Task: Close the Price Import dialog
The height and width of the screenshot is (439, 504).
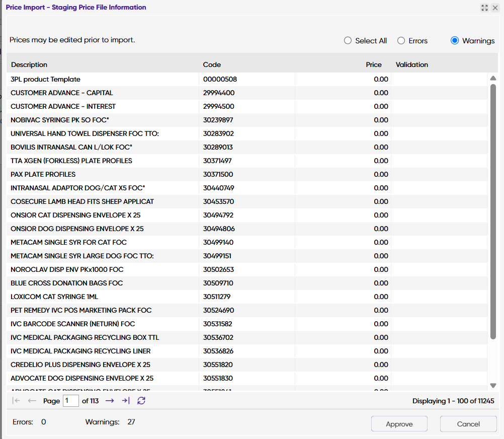Action: point(495,8)
